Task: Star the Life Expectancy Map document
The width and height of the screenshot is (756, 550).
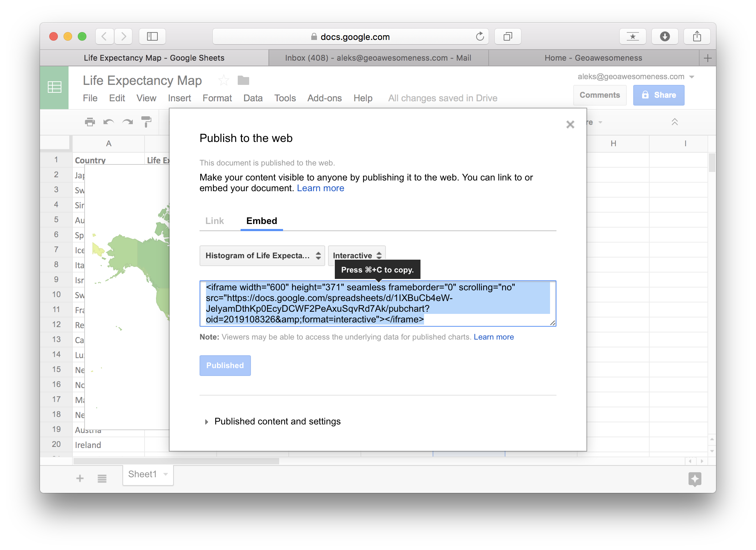Action: point(223,81)
